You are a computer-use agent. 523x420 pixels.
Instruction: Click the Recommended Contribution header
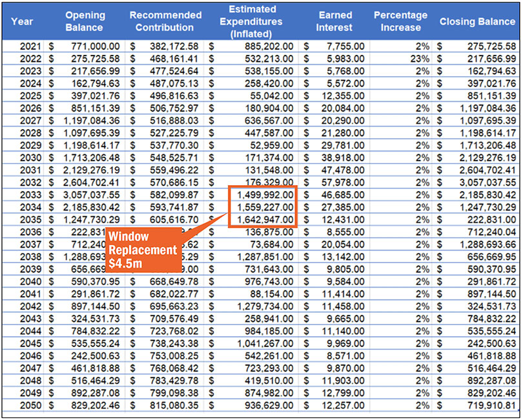click(x=165, y=21)
